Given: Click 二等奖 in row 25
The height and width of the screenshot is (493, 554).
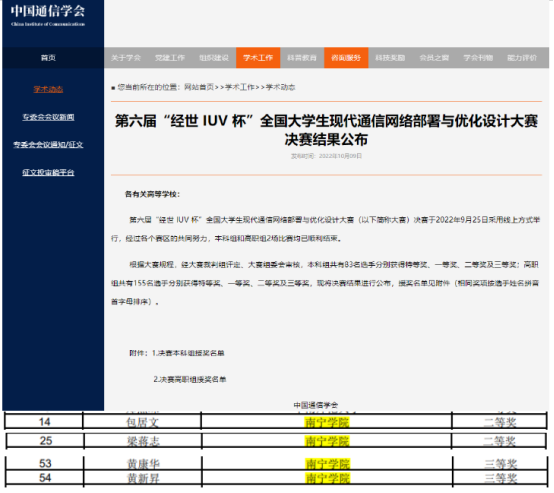Looking at the screenshot, I should [500, 441].
